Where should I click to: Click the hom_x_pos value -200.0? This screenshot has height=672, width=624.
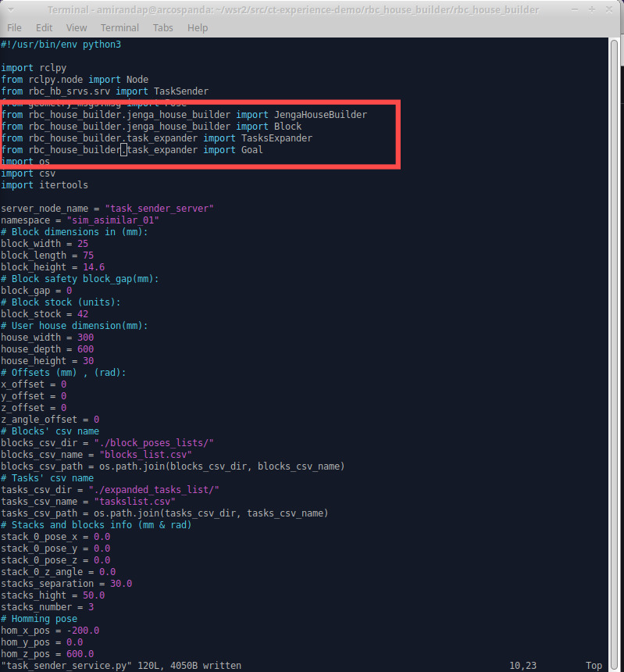83,631
